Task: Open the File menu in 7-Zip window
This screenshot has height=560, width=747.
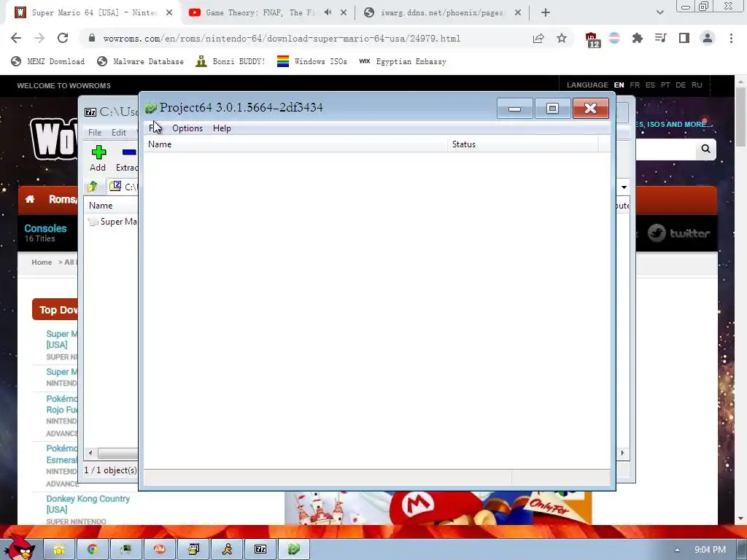Action: [x=95, y=133]
